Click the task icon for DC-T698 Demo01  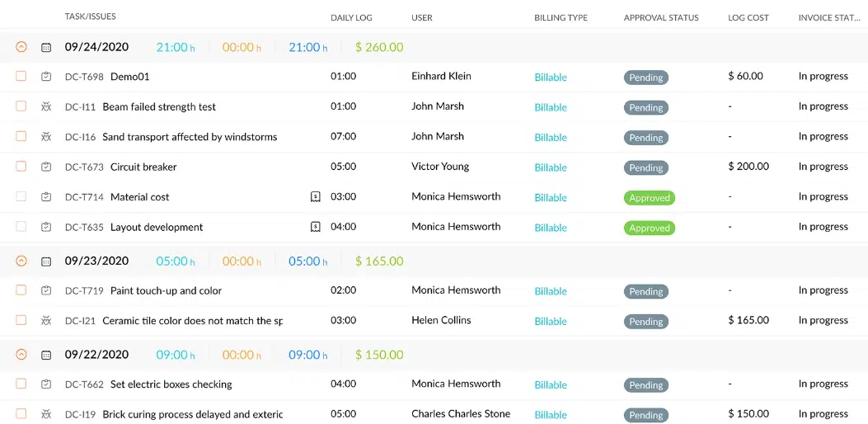(x=46, y=77)
